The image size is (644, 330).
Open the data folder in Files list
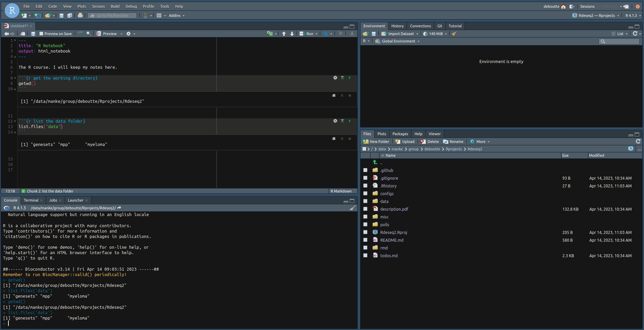[x=384, y=201]
